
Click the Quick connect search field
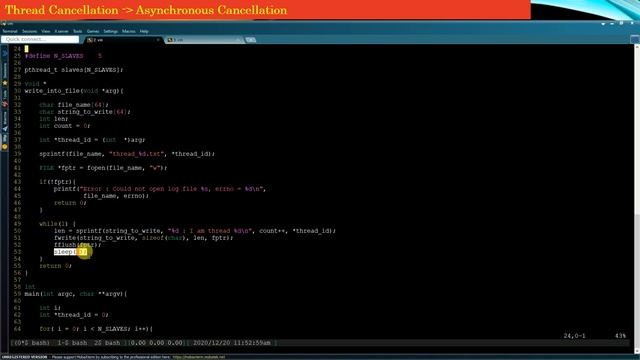click(x=40, y=40)
